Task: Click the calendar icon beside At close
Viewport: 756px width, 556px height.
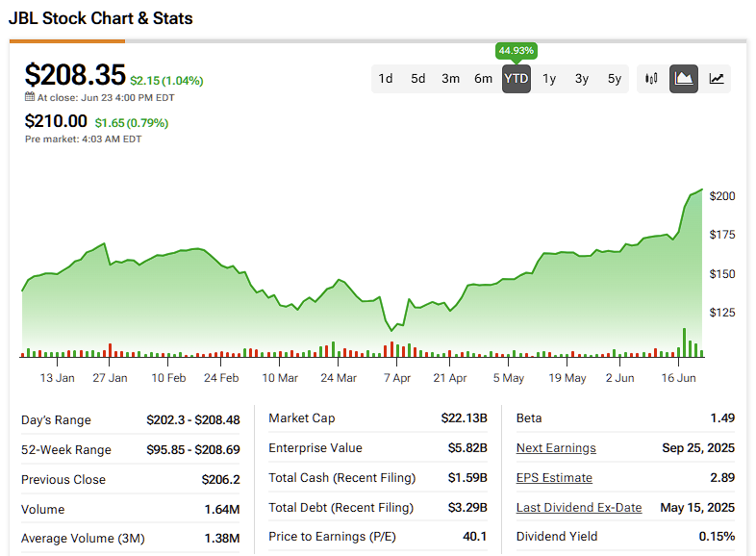Action: [x=30, y=97]
